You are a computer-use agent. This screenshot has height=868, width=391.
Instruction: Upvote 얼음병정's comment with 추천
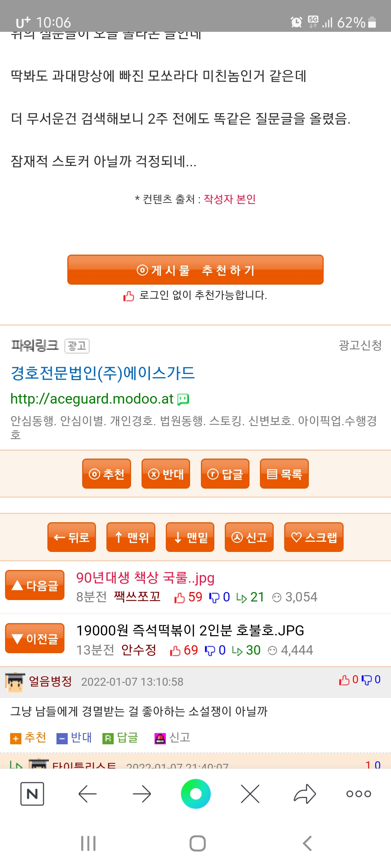tap(29, 737)
